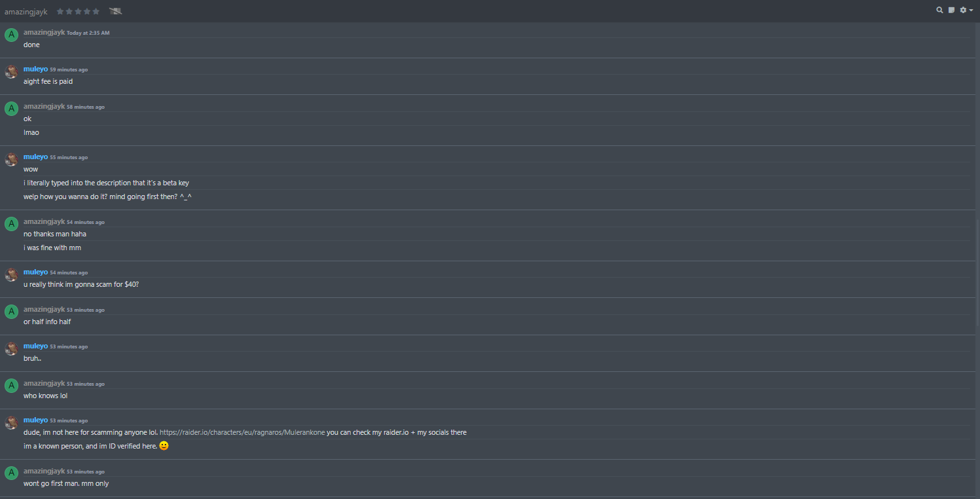The width and height of the screenshot is (980, 499).
Task: Open the search magnifier icon in header
Action: click(940, 10)
